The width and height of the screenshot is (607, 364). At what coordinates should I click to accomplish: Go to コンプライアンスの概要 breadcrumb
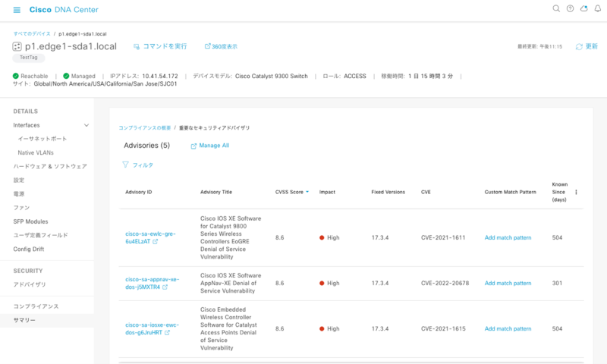tap(144, 127)
